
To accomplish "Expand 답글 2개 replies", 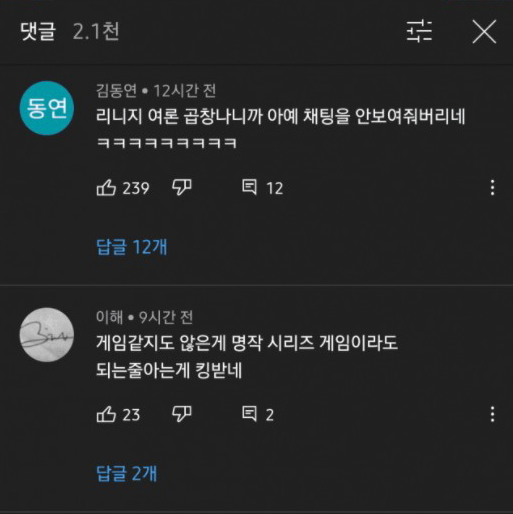I will (126, 473).
